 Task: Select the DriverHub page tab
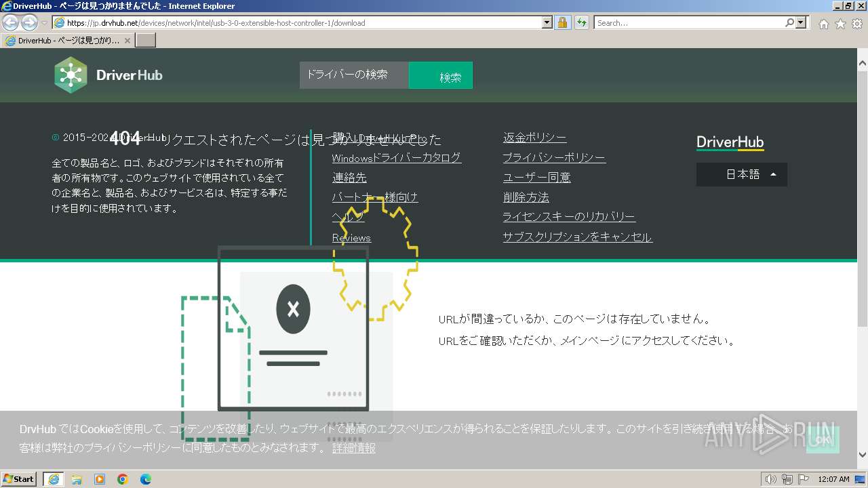(68, 41)
